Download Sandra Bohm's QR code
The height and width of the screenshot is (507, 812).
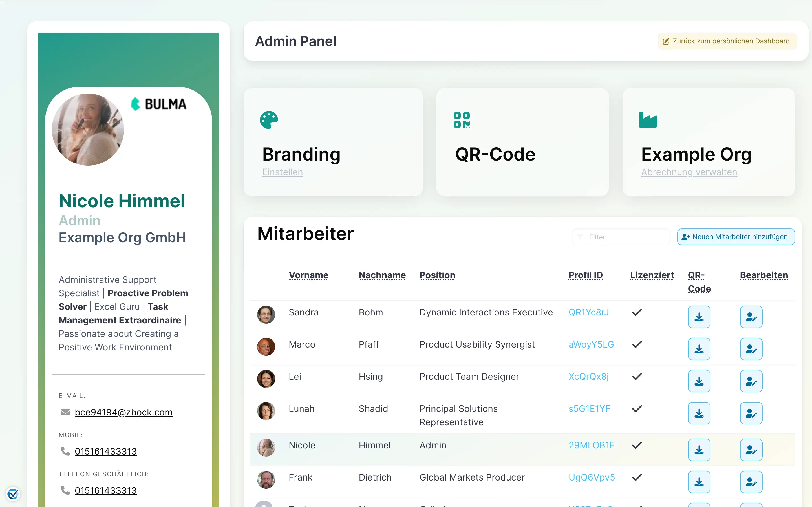(x=699, y=317)
